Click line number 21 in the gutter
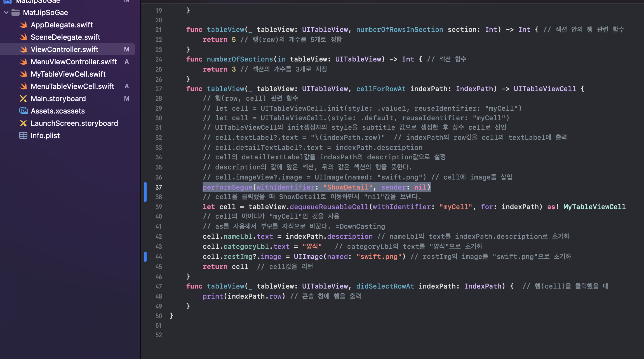644x359 pixels. pos(159,30)
